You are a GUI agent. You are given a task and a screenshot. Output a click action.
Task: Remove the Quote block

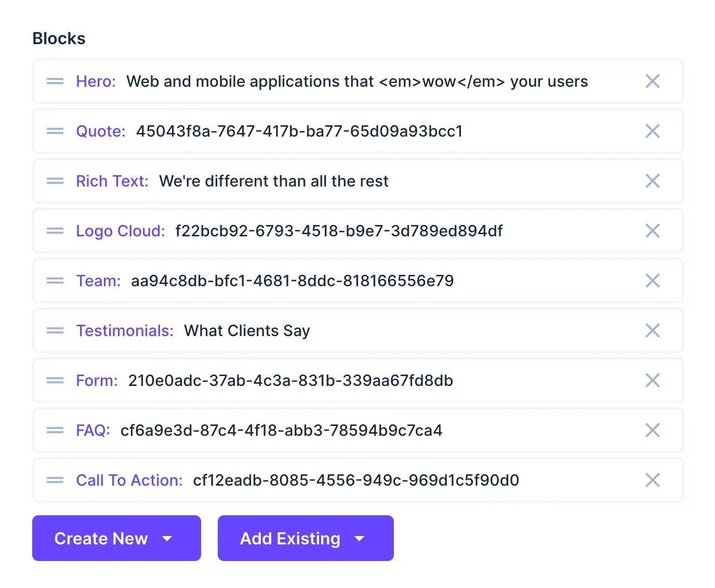[x=653, y=131]
